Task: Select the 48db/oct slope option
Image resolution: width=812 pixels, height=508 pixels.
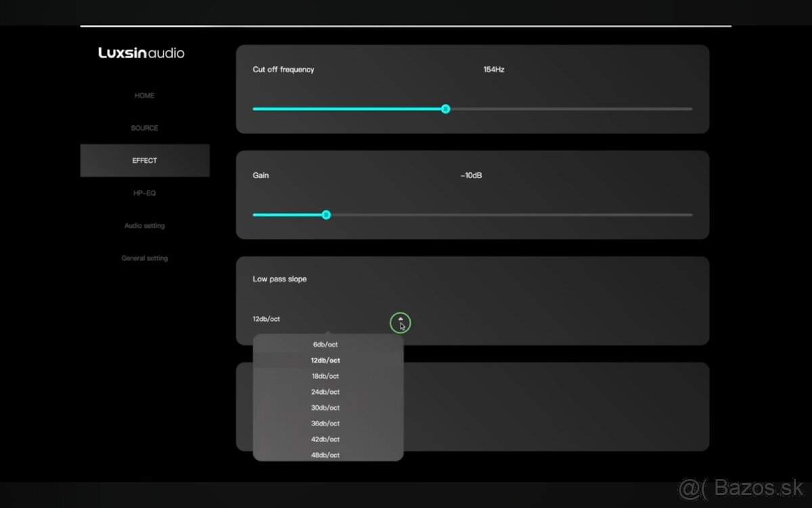Action: click(x=325, y=455)
